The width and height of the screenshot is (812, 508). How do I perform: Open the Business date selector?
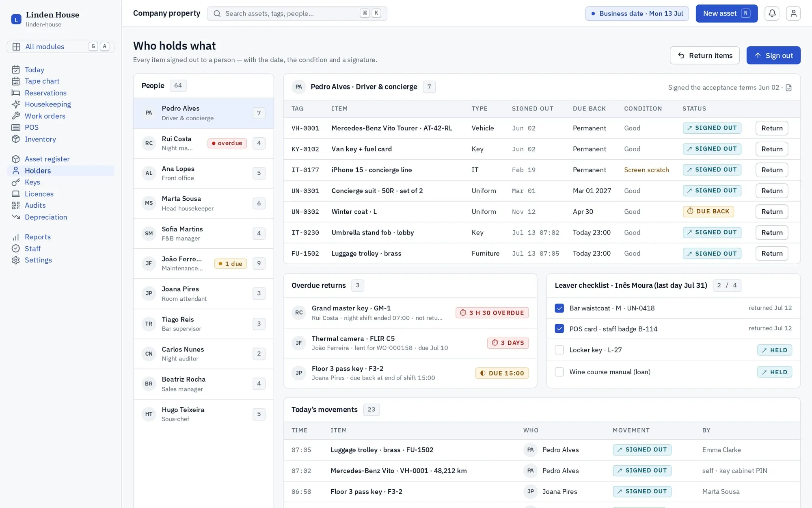point(637,13)
